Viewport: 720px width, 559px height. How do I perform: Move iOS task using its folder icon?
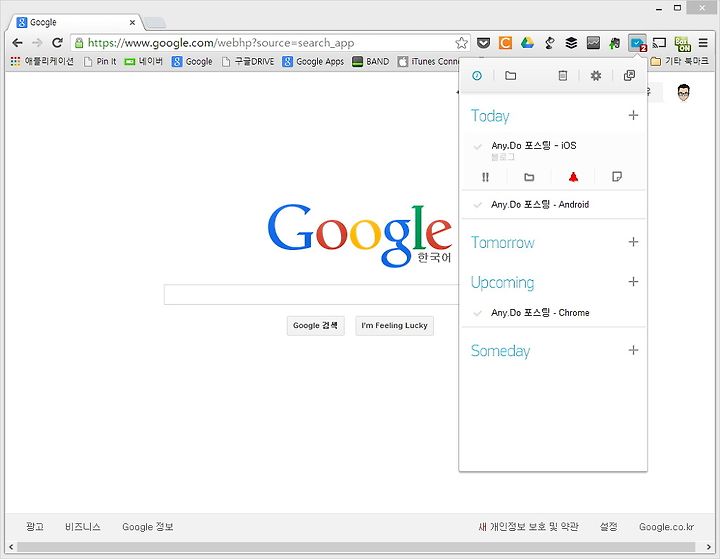pyautogui.click(x=529, y=177)
